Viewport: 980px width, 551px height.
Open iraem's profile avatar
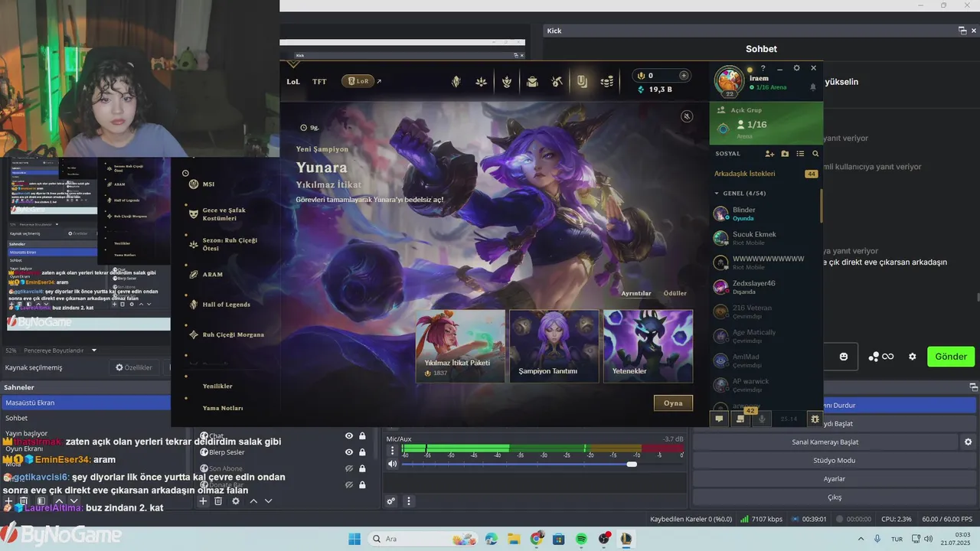click(730, 80)
